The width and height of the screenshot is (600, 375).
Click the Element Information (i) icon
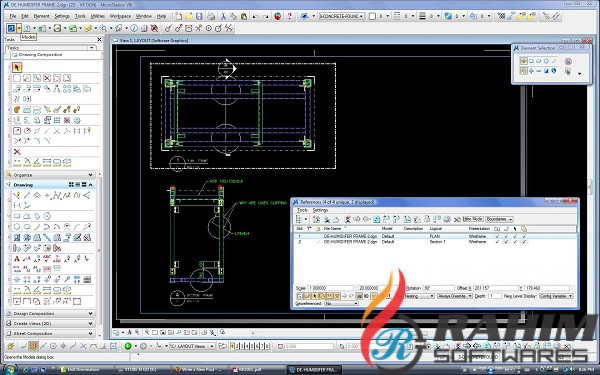pos(134,28)
